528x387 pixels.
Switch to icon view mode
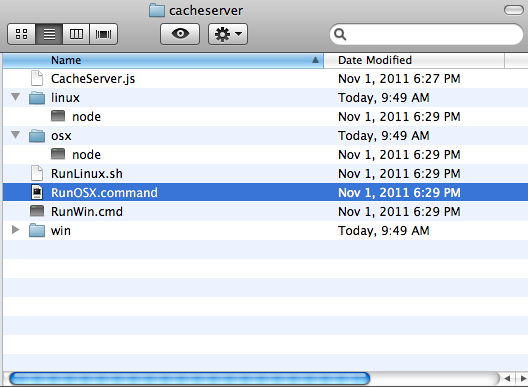22,34
